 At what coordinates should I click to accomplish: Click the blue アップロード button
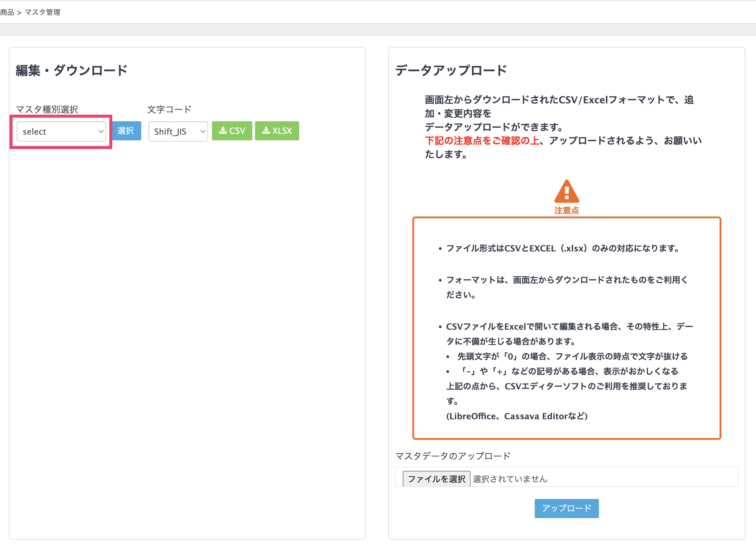[x=567, y=508]
